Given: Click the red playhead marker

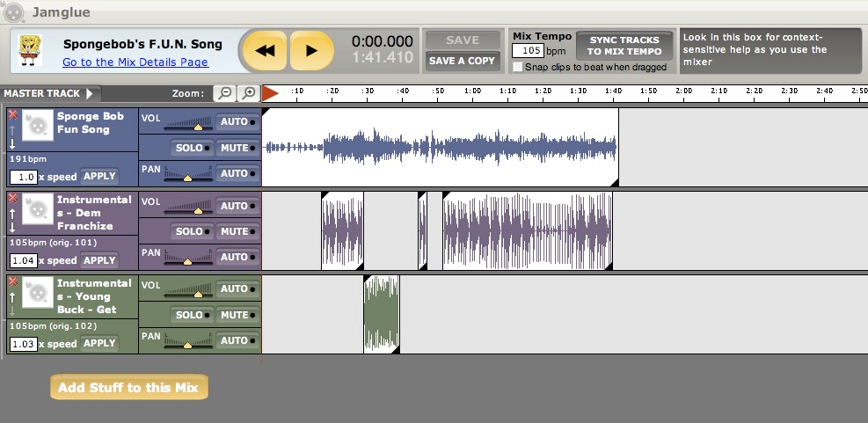Looking at the screenshot, I should (x=270, y=93).
